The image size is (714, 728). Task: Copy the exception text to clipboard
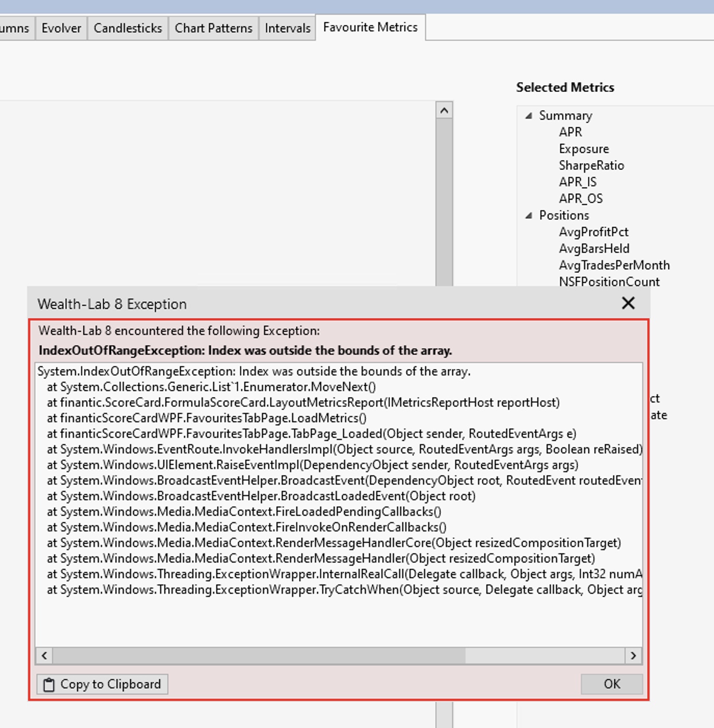102,684
